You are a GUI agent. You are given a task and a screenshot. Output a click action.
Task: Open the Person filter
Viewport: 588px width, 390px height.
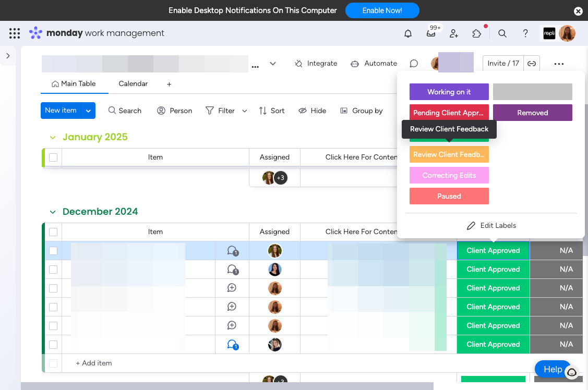pyautogui.click(x=175, y=111)
